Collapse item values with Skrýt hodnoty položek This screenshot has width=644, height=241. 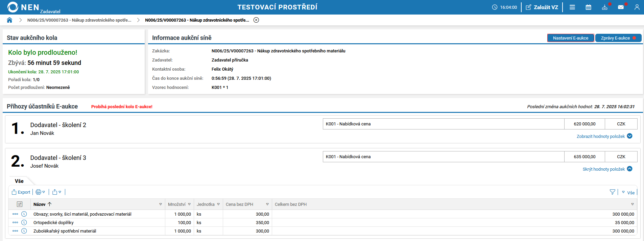(x=607, y=169)
